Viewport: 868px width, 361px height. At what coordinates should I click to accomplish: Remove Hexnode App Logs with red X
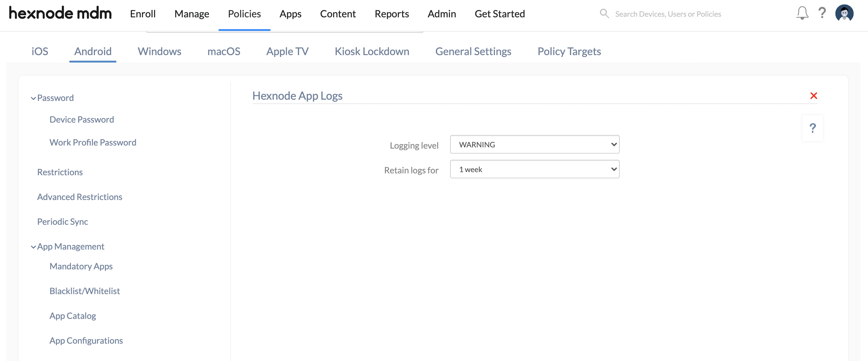[x=814, y=96]
